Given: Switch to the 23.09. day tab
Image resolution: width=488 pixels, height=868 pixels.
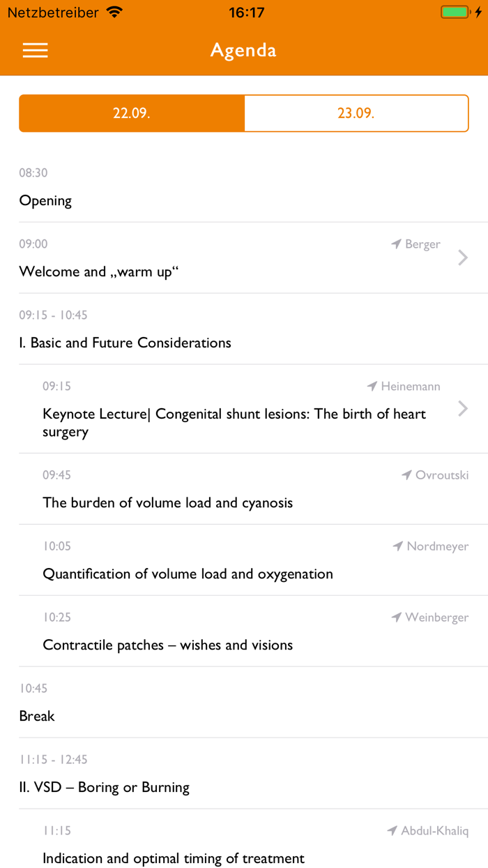Looking at the screenshot, I should point(356,113).
